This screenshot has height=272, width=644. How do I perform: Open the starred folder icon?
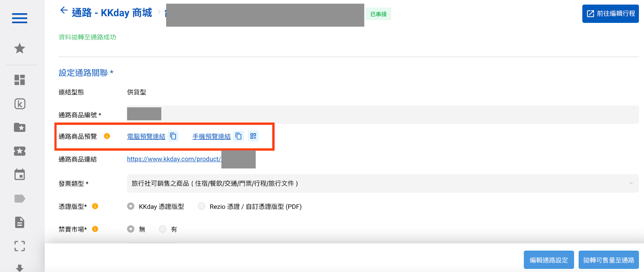[19, 127]
